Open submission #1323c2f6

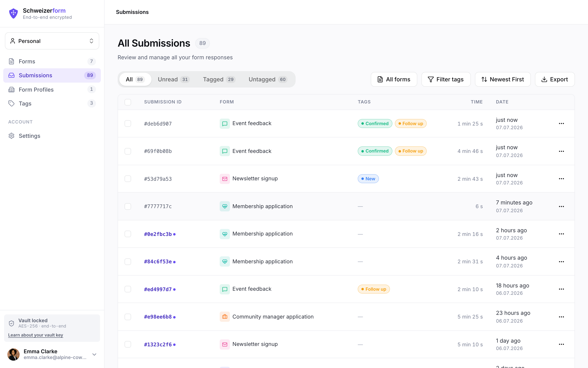(x=158, y=345)
